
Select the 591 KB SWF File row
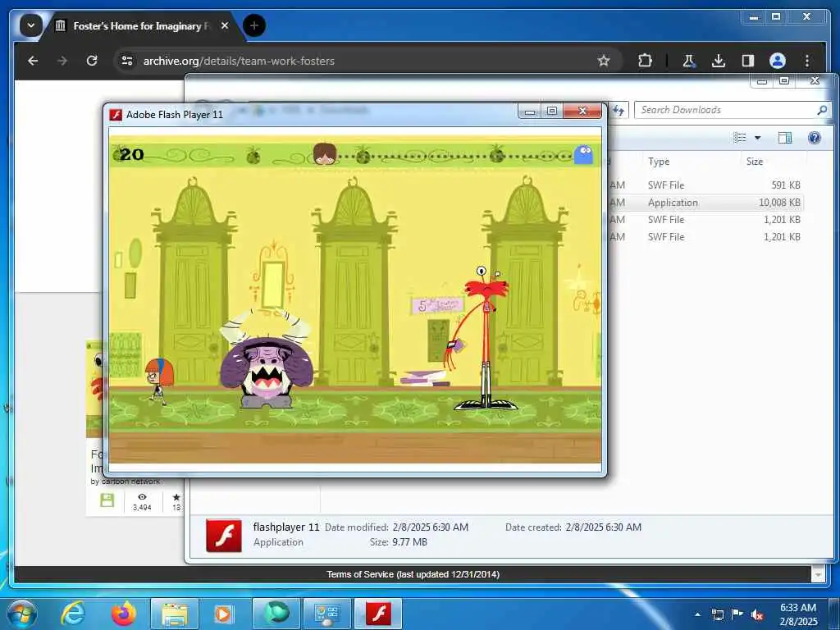(x=706, y=185)
